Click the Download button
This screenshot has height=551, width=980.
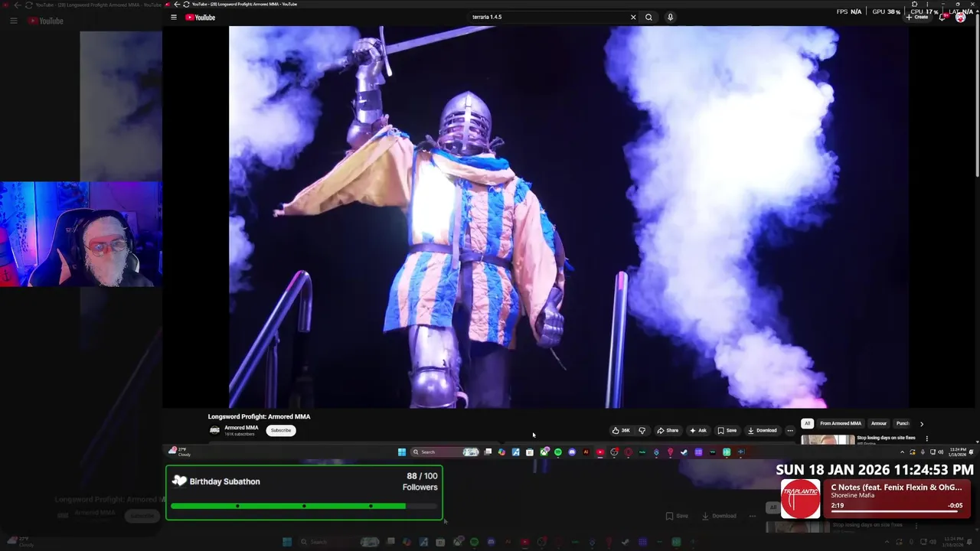(763, 430)
